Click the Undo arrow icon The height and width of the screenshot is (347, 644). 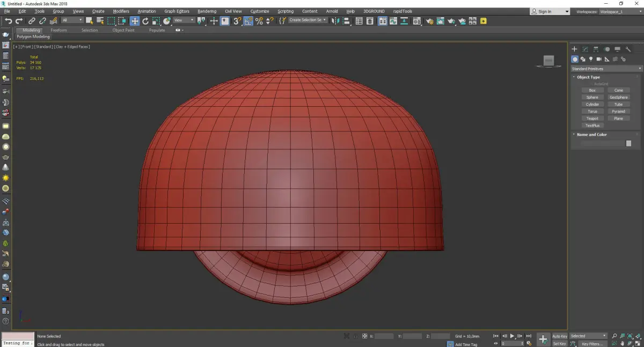click(x=8, y=21)
